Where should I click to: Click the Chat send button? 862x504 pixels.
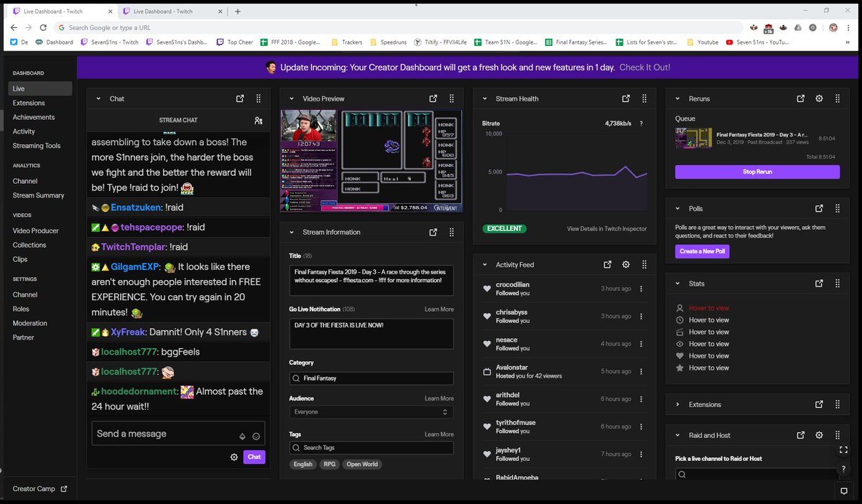(x=254, y=457)
